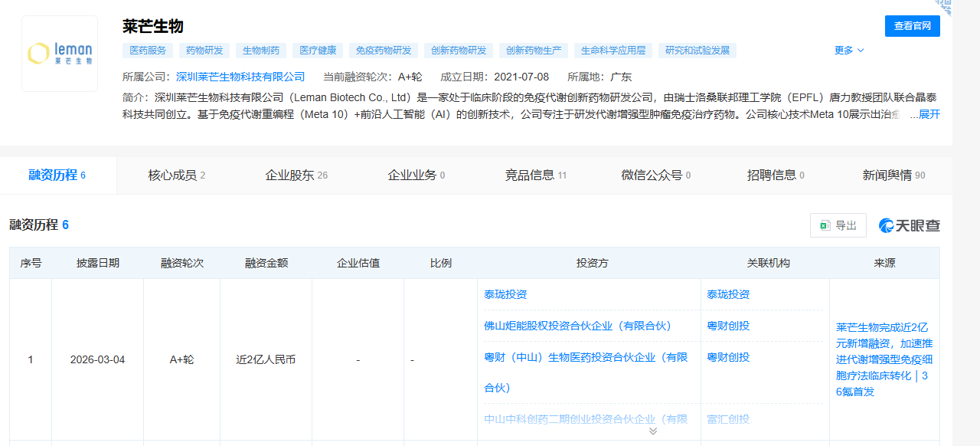Expand the 更多 tags dropdown
Viewport: 980px width, 446px height.
pos(848,51)
